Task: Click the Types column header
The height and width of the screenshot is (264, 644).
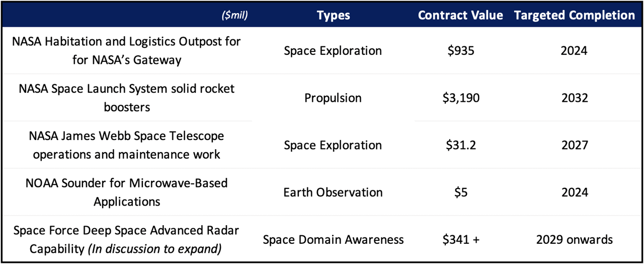Action: (333, 16)
